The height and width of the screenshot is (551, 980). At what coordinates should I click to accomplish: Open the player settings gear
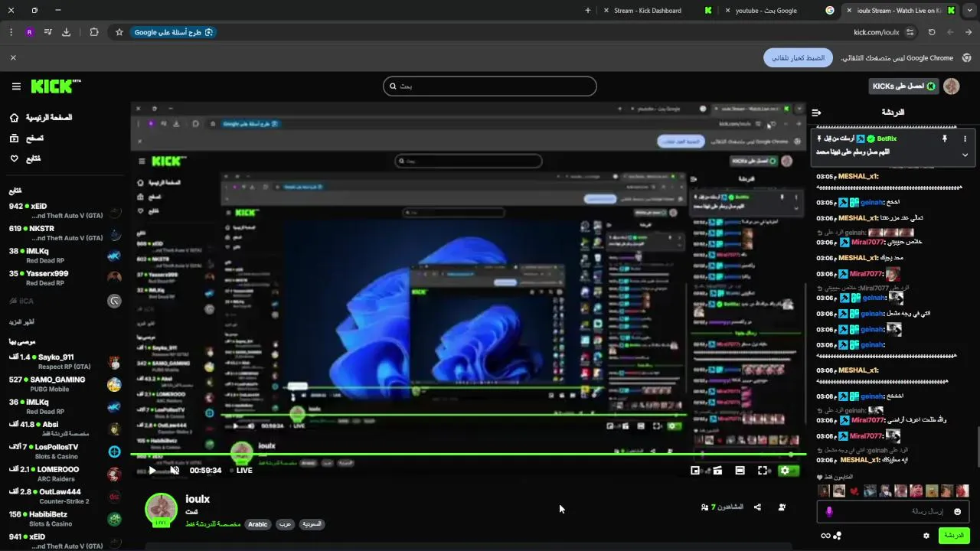[x=785, y=471]
